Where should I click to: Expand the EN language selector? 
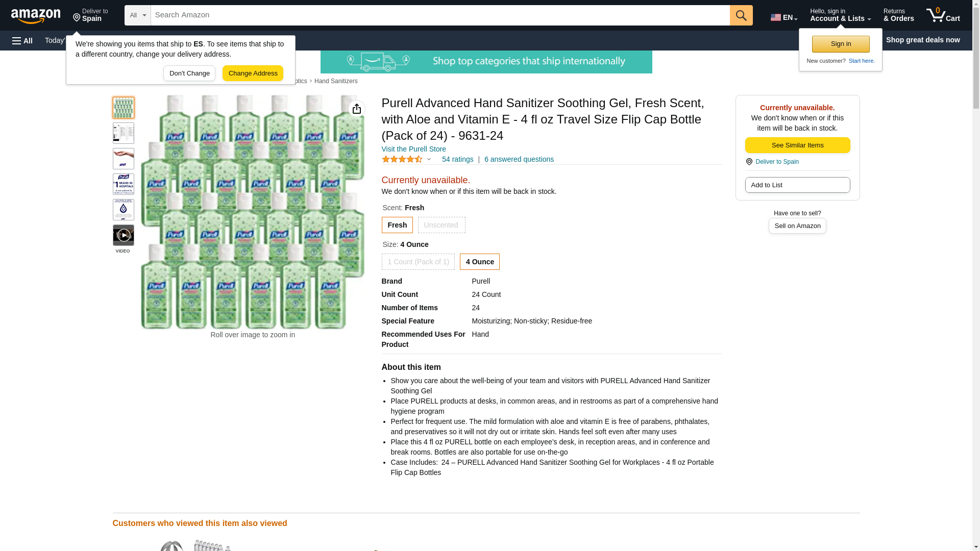[x=783, y=17]
